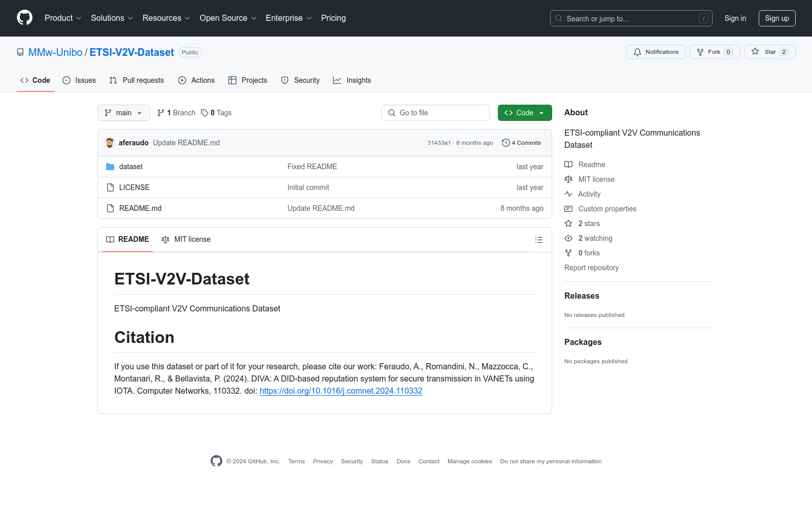The height and width of the screenshot is (508, 812).
Task: Click the GitHub logo in header
Action: click(x=24, y=18)
